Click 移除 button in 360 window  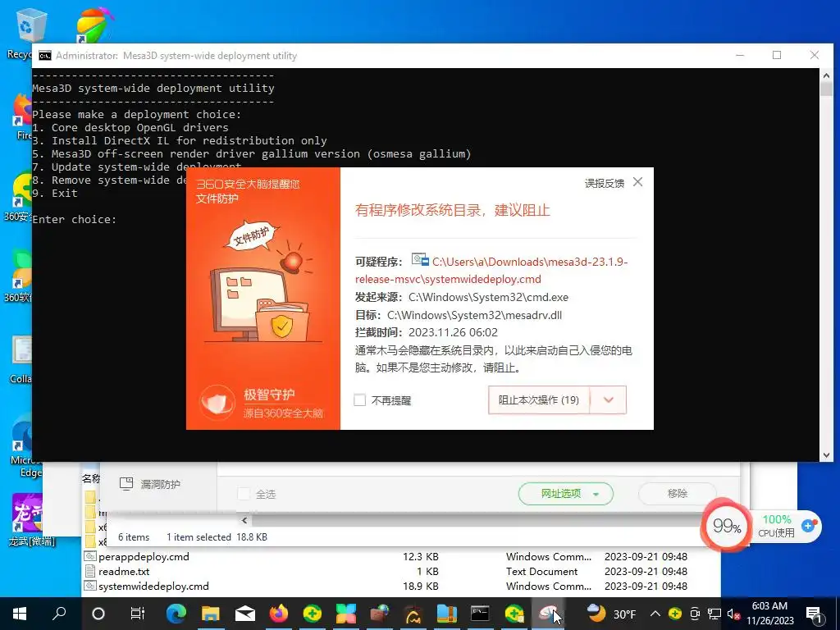677,493
